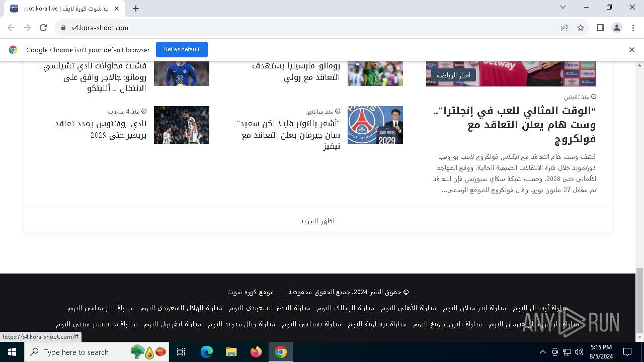Open West Ham Füllkrug headline article
Screen dimensions: 644x362
514,125
